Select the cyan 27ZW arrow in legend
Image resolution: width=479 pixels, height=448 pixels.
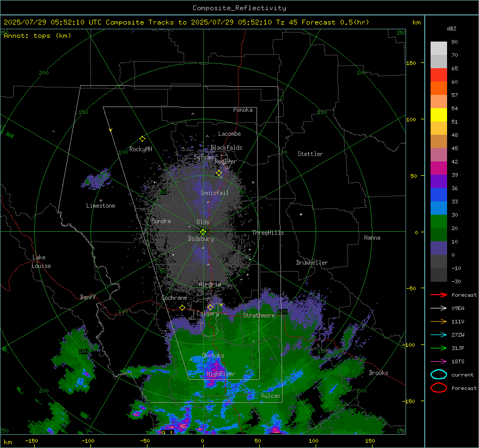[439, 335]
